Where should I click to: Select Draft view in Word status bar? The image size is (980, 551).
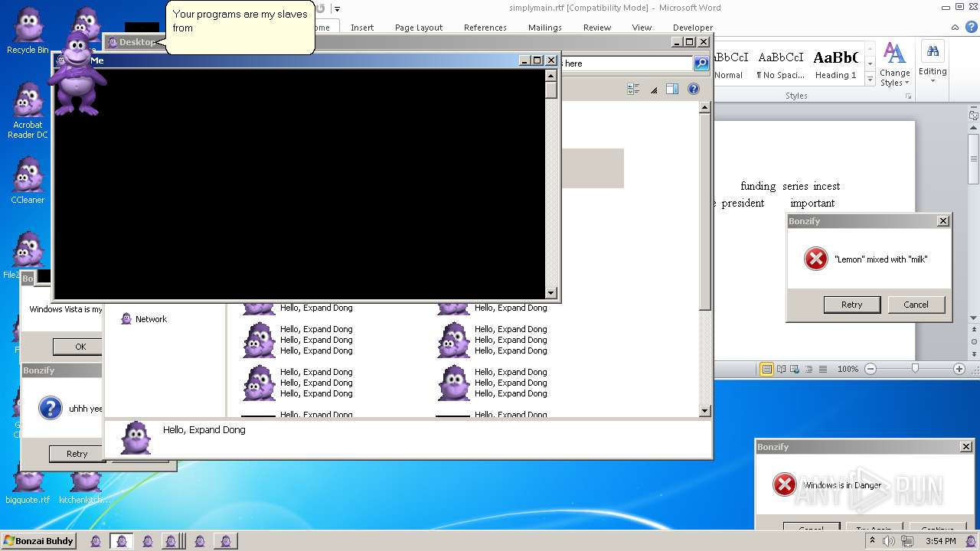[x=823, y=369]
